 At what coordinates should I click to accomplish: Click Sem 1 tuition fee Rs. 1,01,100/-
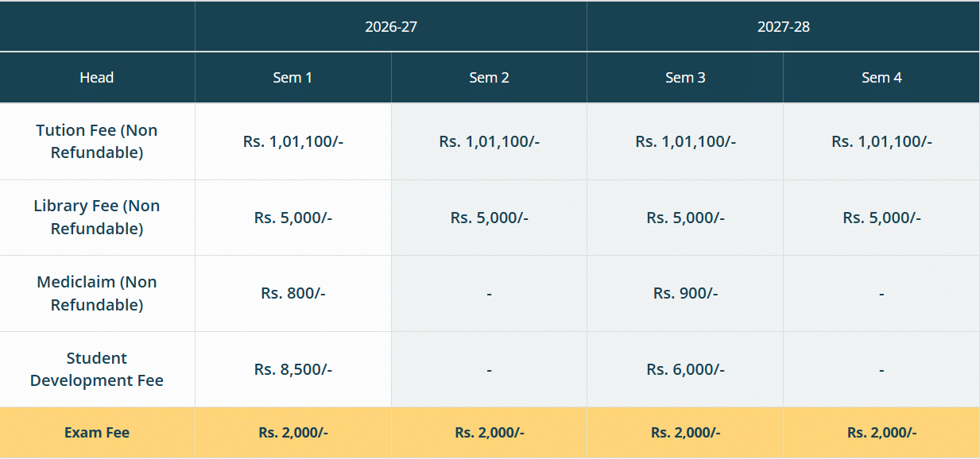point(293,142)
